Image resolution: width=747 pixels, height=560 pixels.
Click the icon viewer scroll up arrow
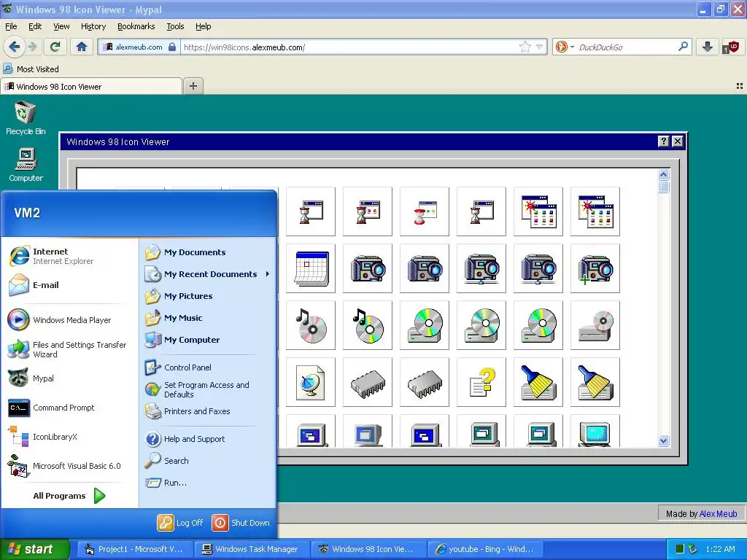coord(663,175)
